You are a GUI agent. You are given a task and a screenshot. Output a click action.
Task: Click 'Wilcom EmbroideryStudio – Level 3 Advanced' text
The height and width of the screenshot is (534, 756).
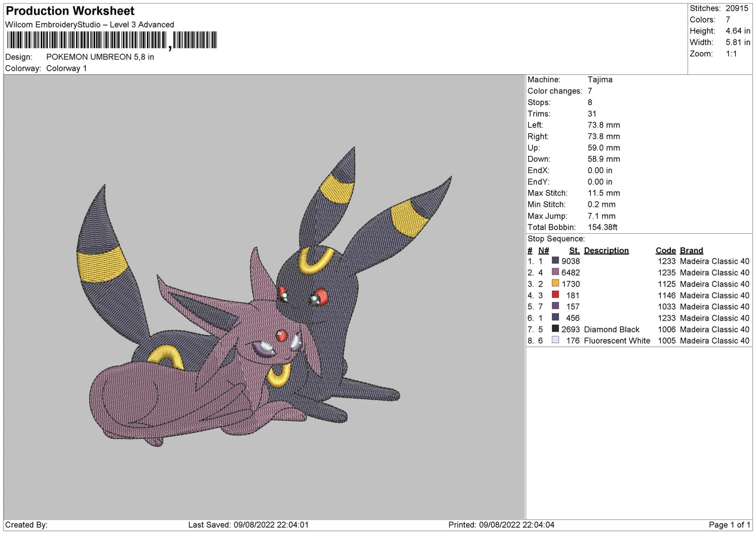point(89,25)
